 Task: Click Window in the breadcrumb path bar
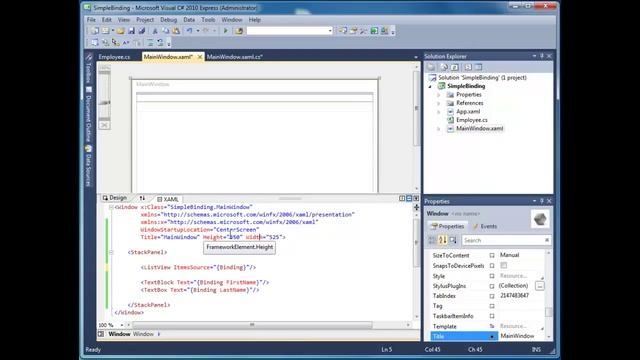(x=119, y=334)
